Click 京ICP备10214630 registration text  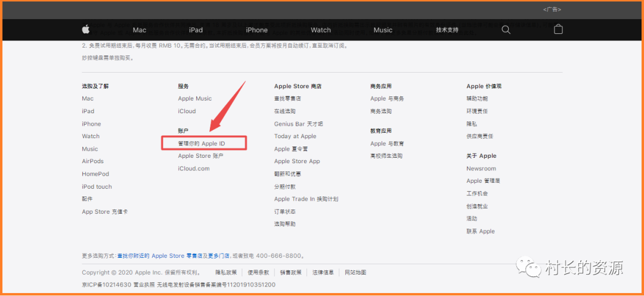pyautogui.click(x=106, y=285)
